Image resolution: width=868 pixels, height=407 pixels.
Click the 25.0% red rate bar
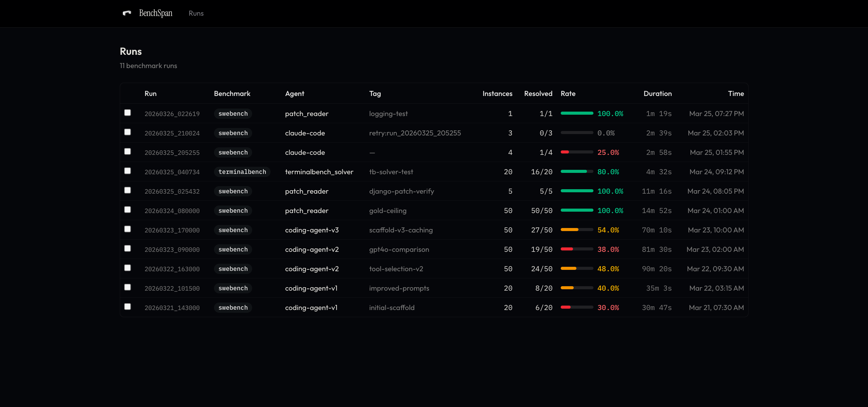coord(577,152)
